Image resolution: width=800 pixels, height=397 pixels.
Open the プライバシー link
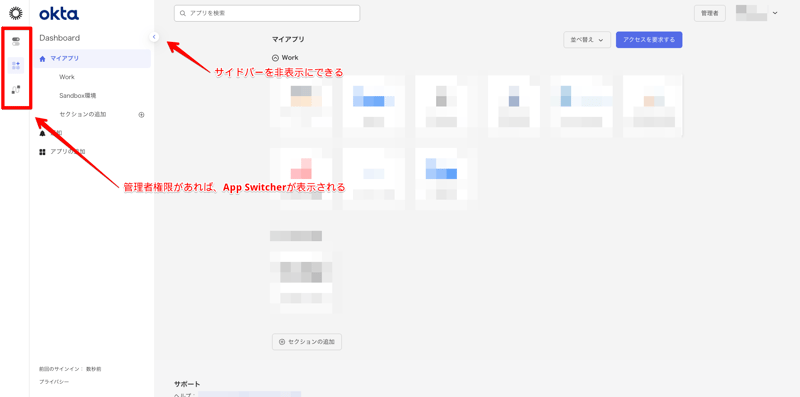tap(54, 382)
